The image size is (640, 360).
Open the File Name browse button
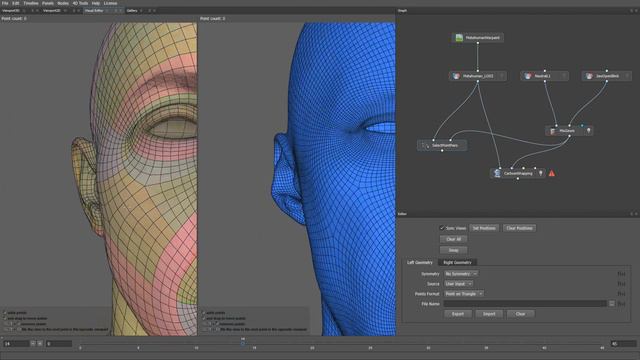(x=611, y=304)
